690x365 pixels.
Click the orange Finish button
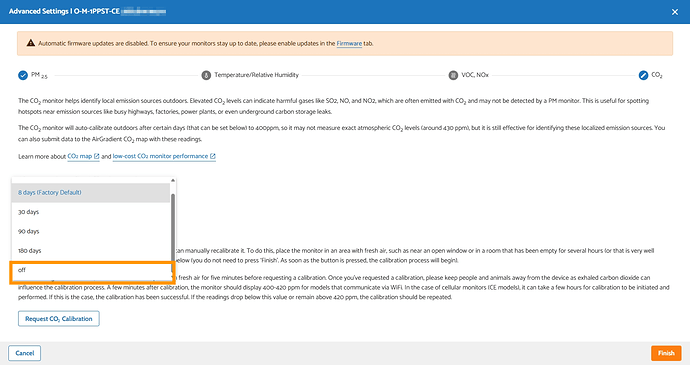(666, 353)
